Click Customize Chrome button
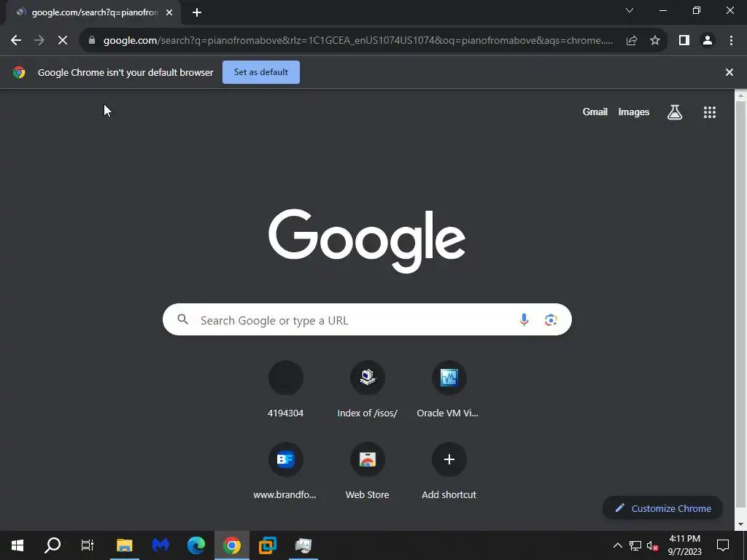The height and width of the screenshot is (560, 747). click(x=662, y=508)
